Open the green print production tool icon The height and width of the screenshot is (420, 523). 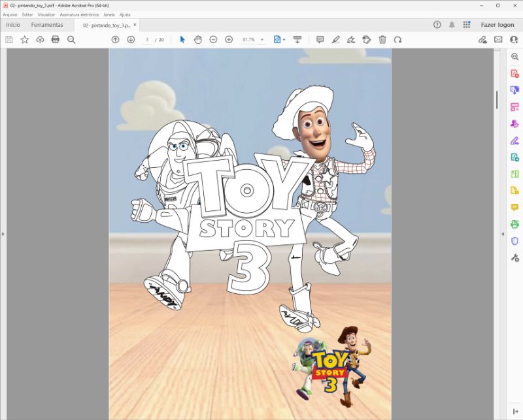515,224
